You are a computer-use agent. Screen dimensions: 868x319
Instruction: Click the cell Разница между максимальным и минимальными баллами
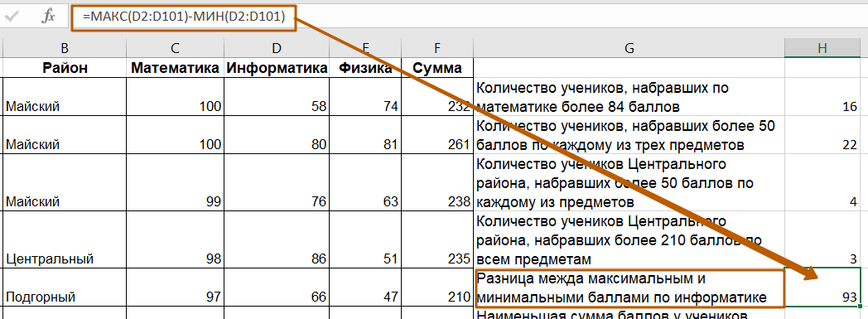629,288
